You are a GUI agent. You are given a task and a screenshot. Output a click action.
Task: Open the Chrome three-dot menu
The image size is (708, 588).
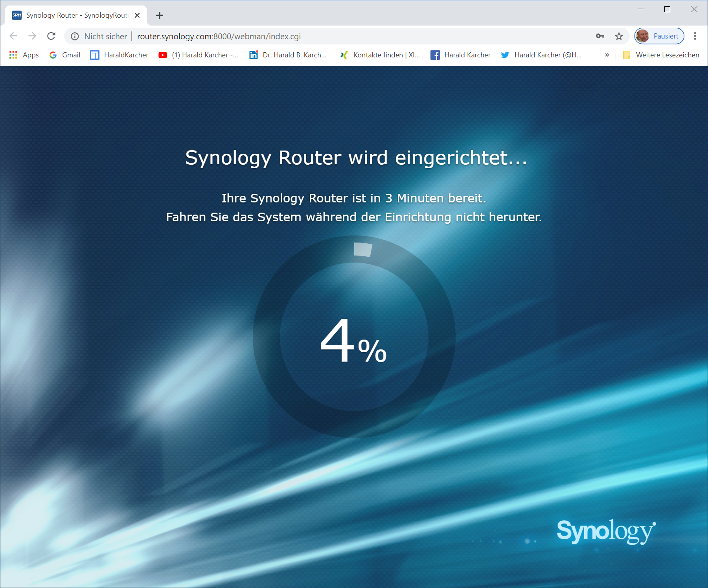pos(695,36)
